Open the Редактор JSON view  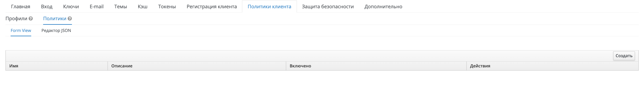56,31
